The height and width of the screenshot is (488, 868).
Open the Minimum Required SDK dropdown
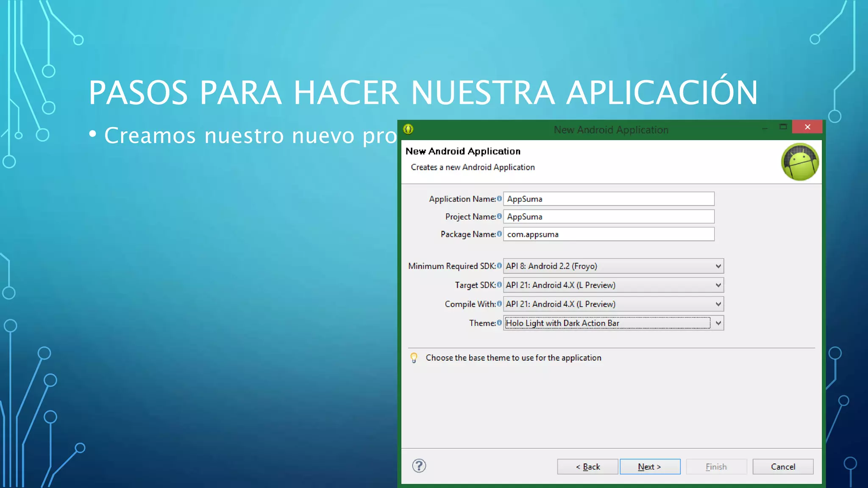click(718, 266)
